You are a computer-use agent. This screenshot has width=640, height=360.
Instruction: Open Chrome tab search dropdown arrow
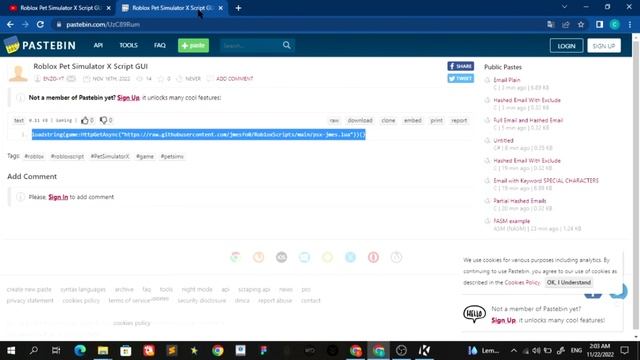click(564, 7)
